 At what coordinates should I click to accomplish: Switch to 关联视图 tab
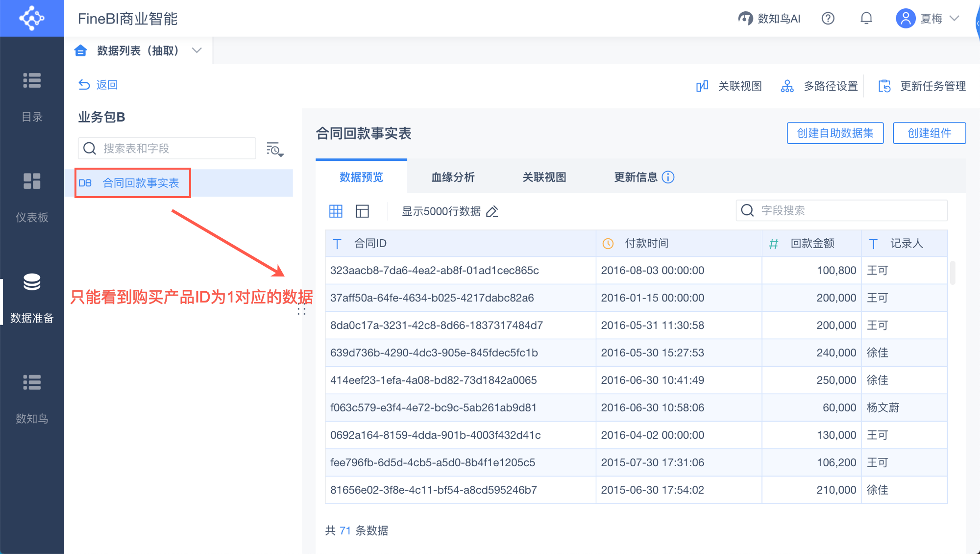(544, 177)
